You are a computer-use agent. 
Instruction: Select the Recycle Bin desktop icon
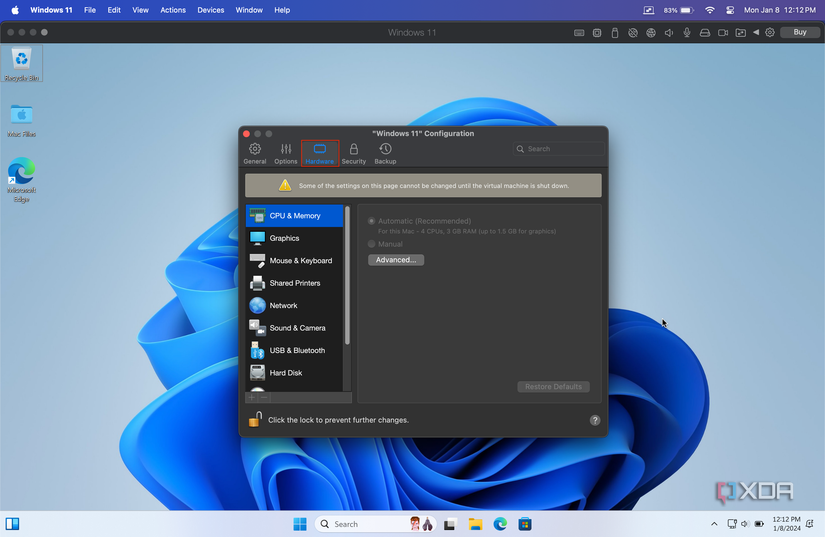point(21,64)
